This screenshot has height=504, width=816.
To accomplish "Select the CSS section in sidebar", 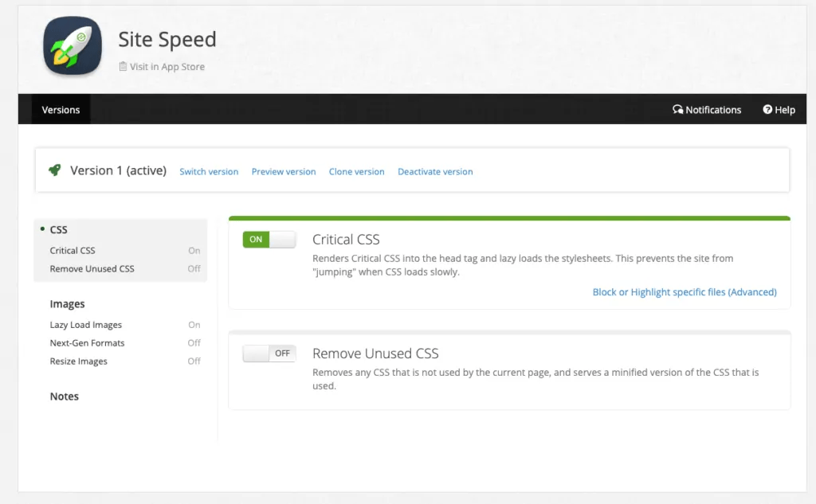I will 58,229.
